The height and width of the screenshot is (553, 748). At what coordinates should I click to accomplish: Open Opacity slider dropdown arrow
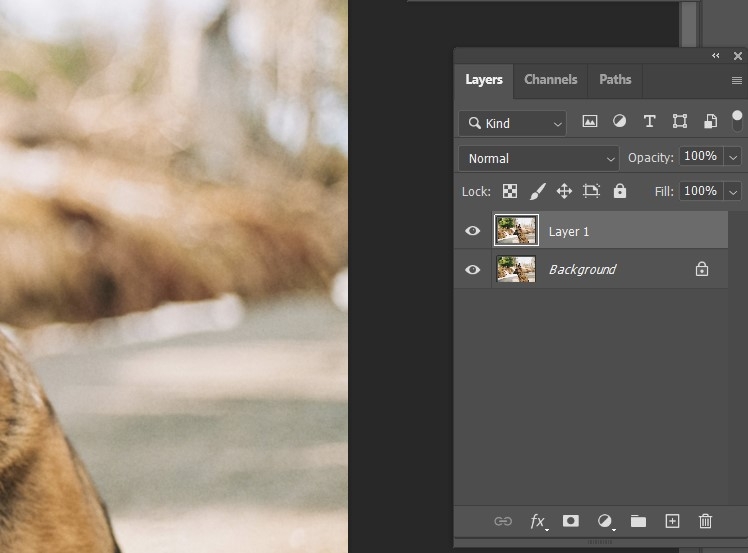(x=733, y=157)
